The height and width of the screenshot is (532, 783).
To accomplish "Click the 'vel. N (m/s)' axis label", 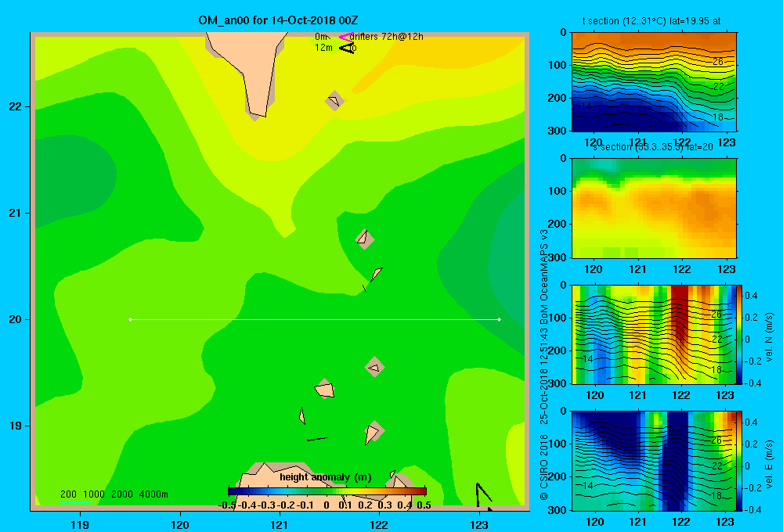I will point(770,337).
